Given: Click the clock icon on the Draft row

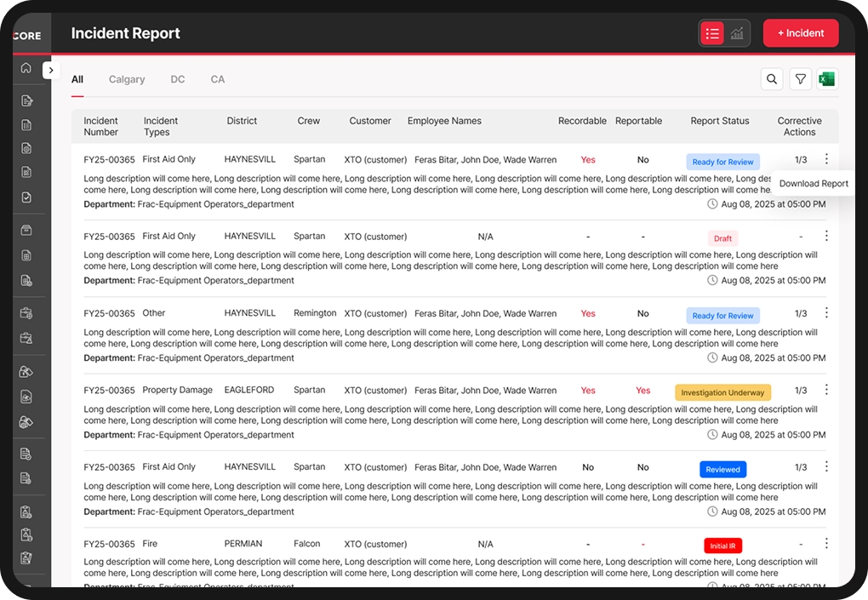Looking at the screenshot, I should coord(712,280).
